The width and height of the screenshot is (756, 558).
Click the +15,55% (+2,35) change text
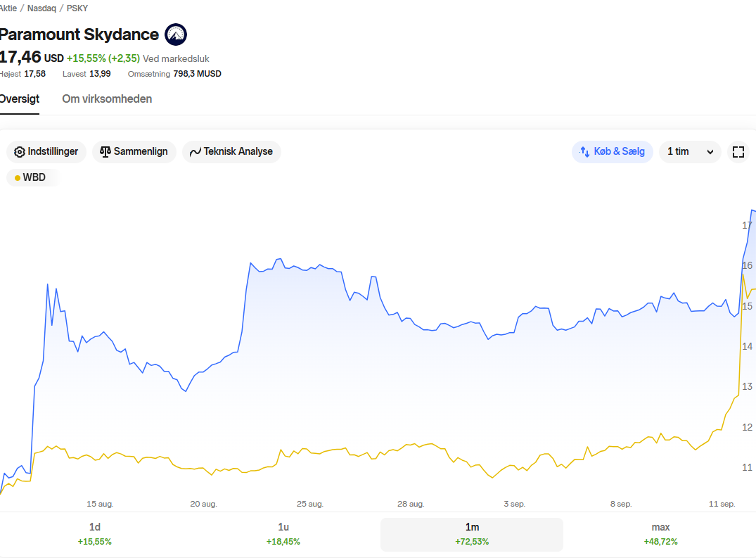(x=103, y=58)
